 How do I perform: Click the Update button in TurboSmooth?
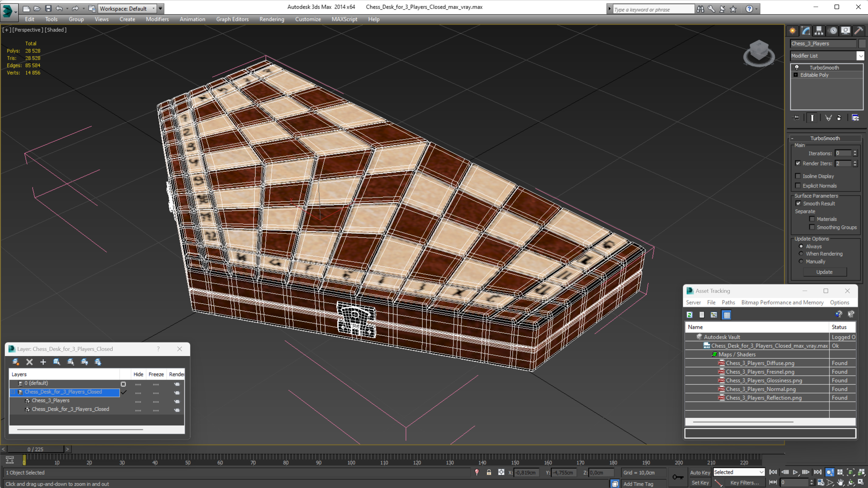(824, 272)
